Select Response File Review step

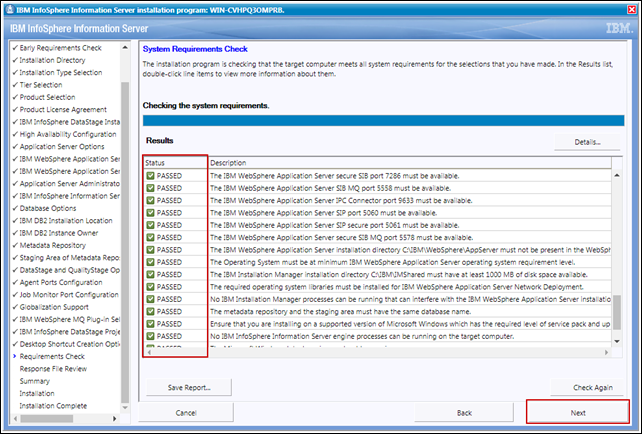click(x=53, y=368)
